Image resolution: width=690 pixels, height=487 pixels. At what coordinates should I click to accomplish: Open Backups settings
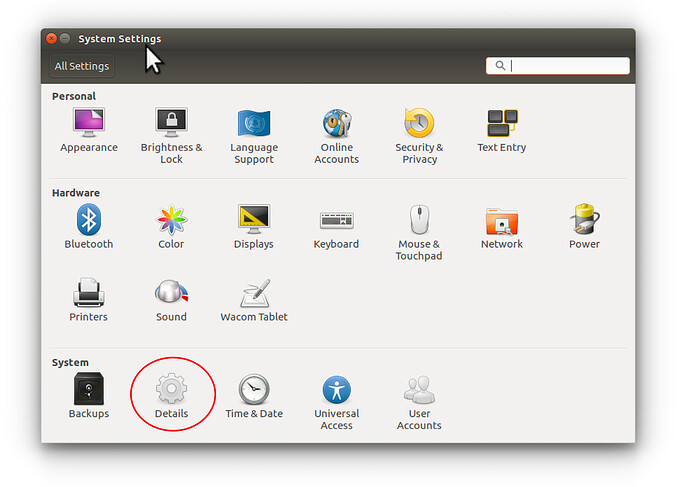[88, 396]
